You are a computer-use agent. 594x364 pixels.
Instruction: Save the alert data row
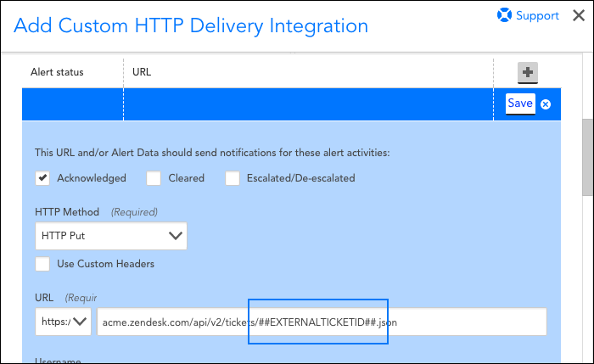click(x=520, y=104)
